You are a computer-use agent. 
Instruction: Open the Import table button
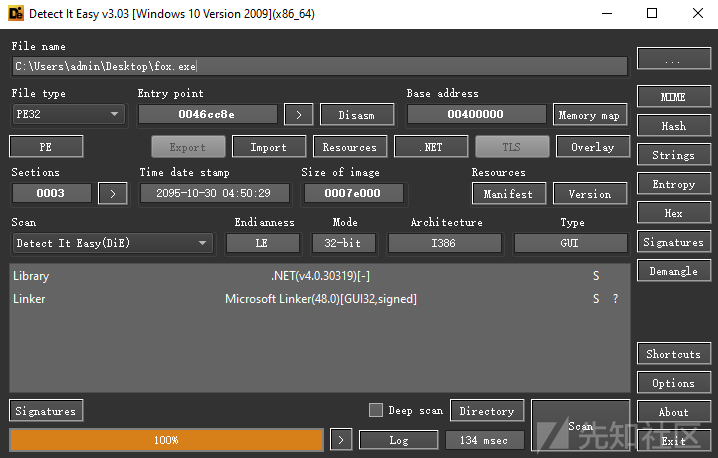tap(269, 147)
